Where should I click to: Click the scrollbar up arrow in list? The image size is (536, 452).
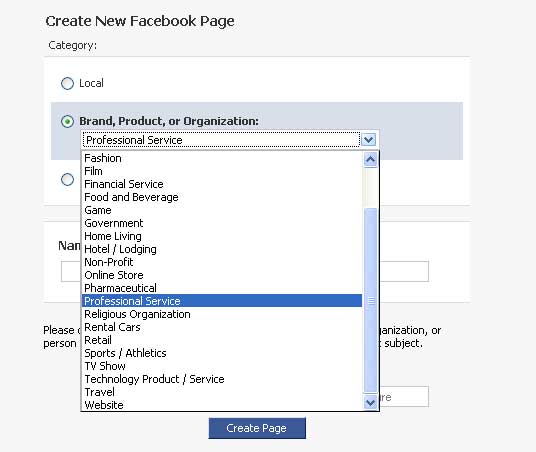tap(371, 160)
